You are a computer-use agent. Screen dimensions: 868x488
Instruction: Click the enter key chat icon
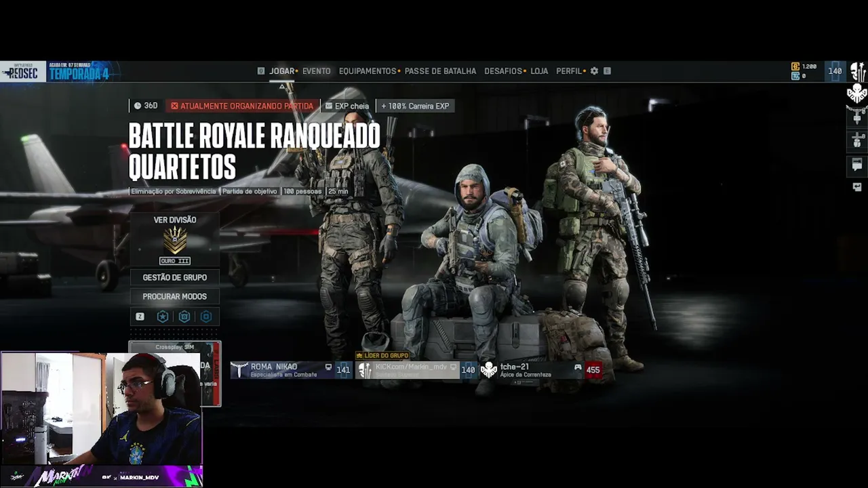click(857, 187)
